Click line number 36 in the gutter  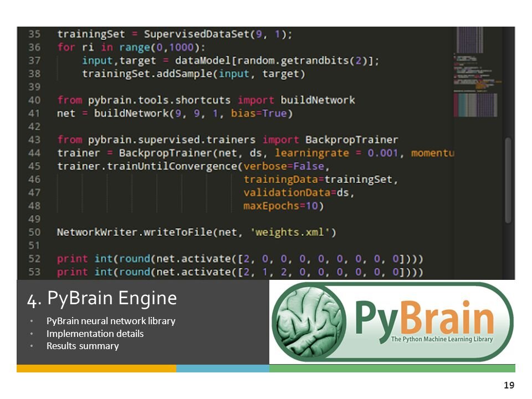click(34, 48)
